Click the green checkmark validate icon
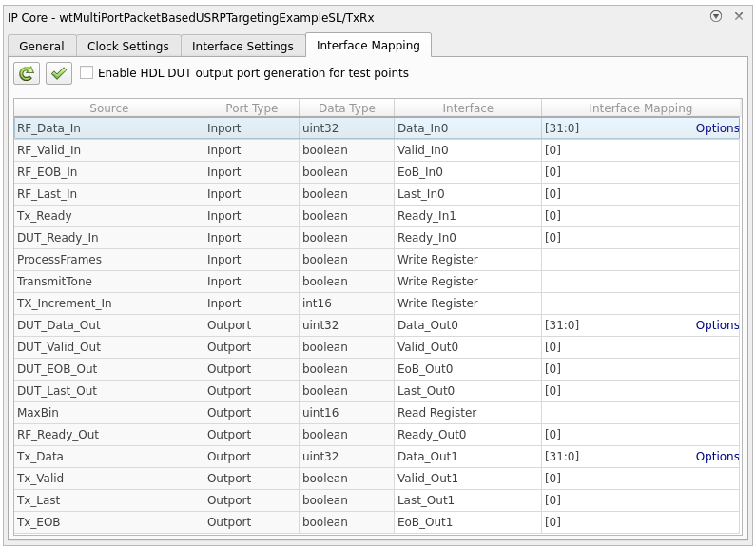The height and width of the screenshot is (548, 756). coord(59,73)
